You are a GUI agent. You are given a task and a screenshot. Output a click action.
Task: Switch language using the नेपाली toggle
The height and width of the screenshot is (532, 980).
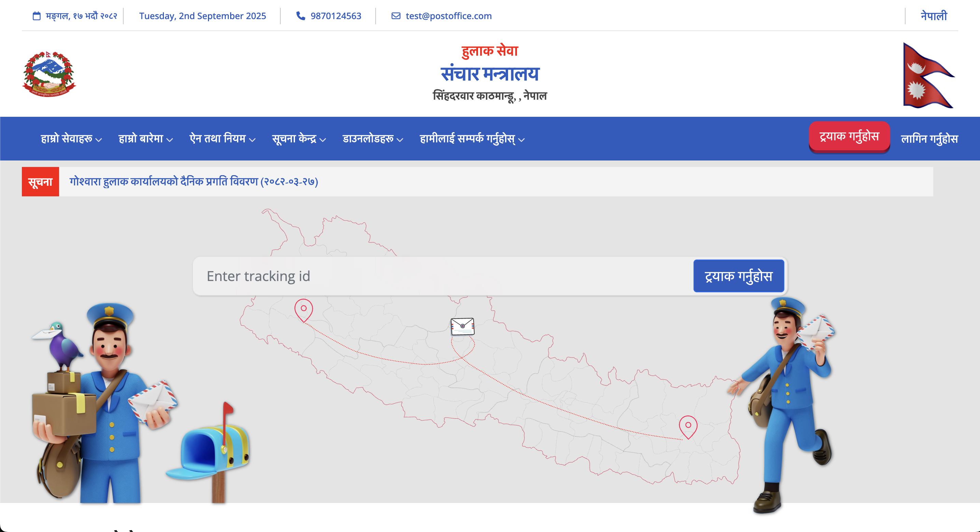934,16
